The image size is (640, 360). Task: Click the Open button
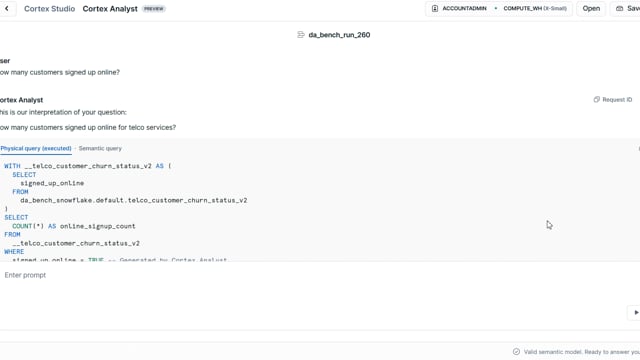[591, 9]
